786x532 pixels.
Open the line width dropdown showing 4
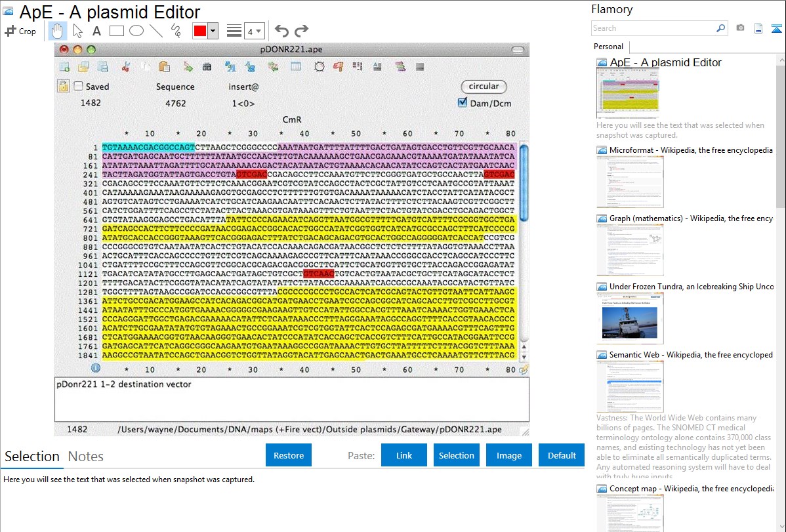[254, 31]
